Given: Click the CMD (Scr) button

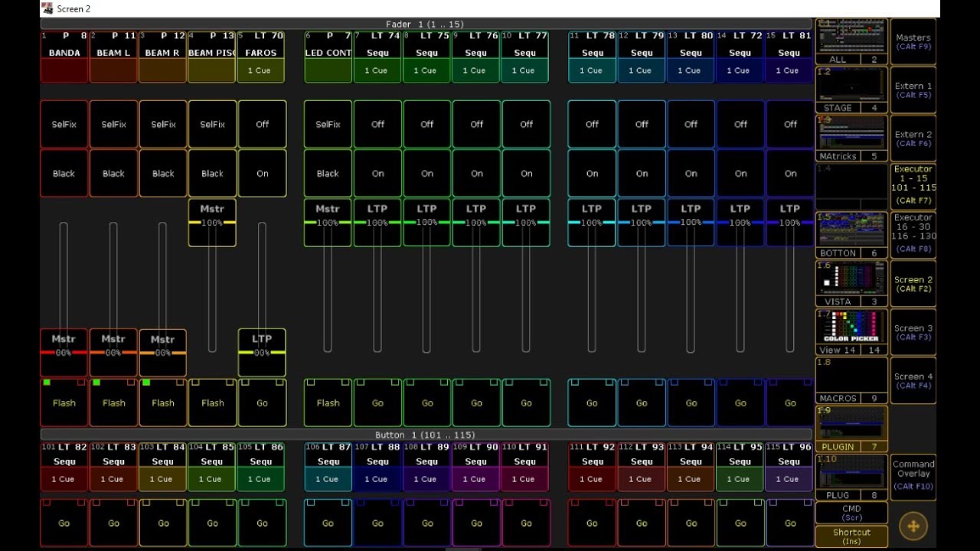Looking at the screenshot, I should 851,513.
